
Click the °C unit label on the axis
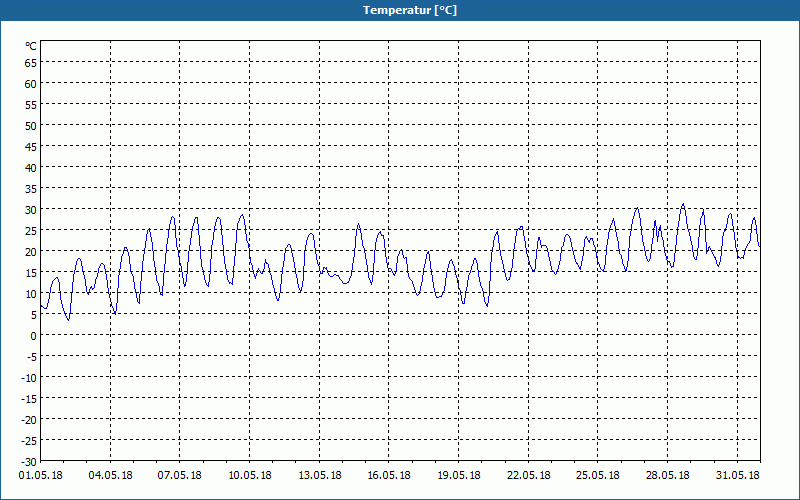tap(31, 46)
